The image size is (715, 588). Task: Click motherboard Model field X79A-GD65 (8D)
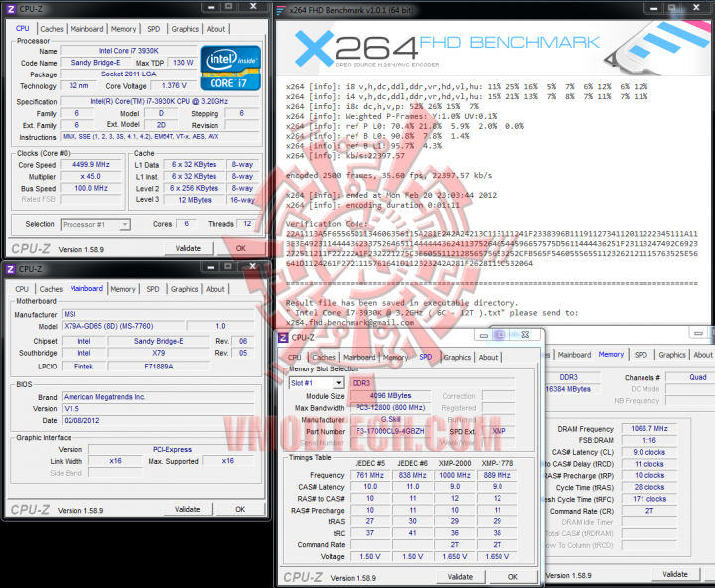pos(123,326)
